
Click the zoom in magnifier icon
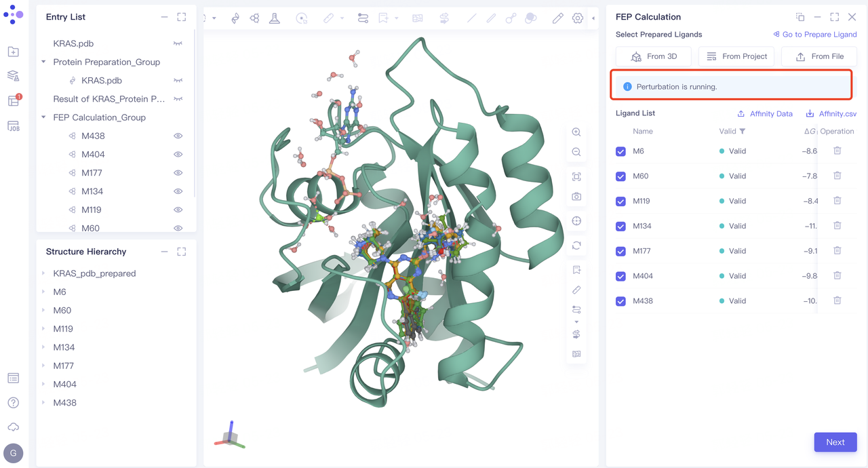pos(576,132)
